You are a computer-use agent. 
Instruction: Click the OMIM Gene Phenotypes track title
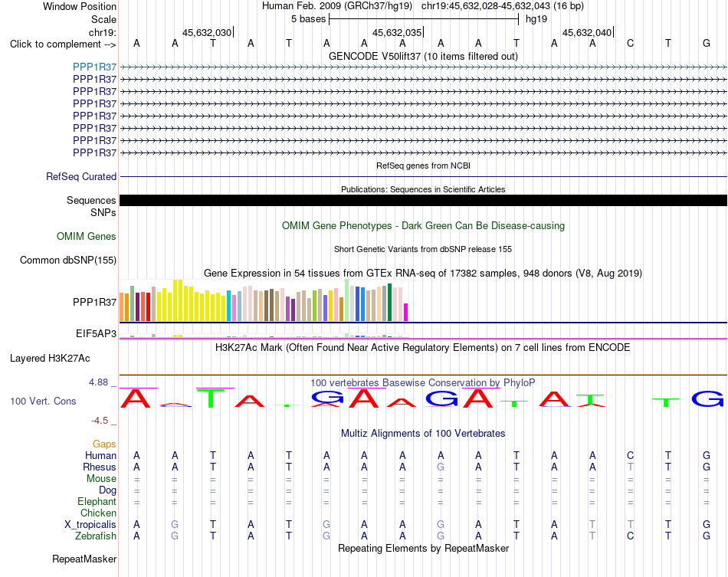pos(423,225)
